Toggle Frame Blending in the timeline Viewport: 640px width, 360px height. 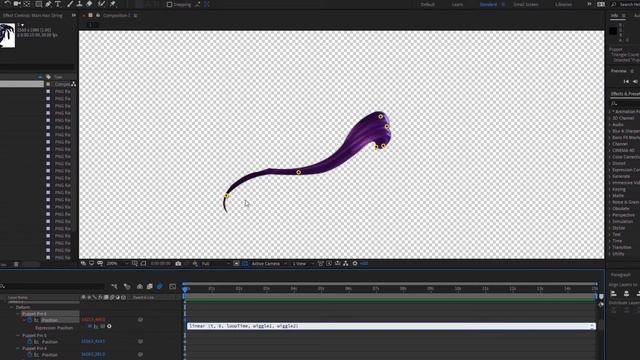click(149, 287)
